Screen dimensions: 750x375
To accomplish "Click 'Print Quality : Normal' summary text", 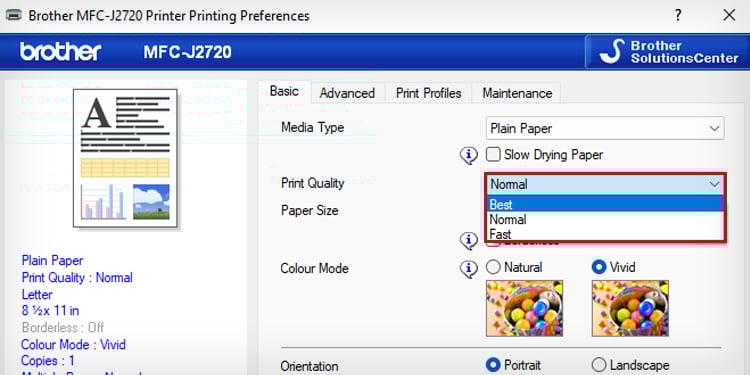I will [x=77, y=277].
